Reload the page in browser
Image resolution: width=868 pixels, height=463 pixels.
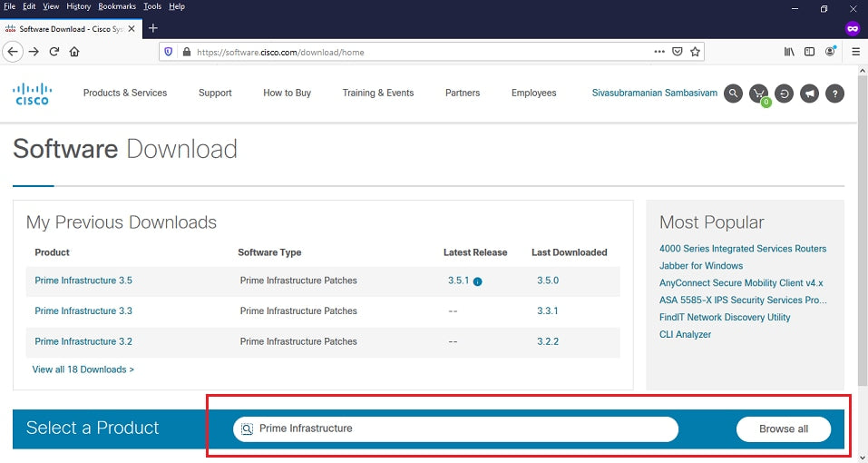point(54,52)
